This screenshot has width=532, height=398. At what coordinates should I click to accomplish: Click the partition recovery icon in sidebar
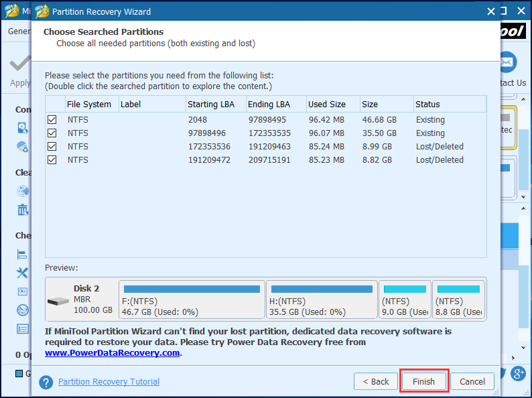click(22, 147)
